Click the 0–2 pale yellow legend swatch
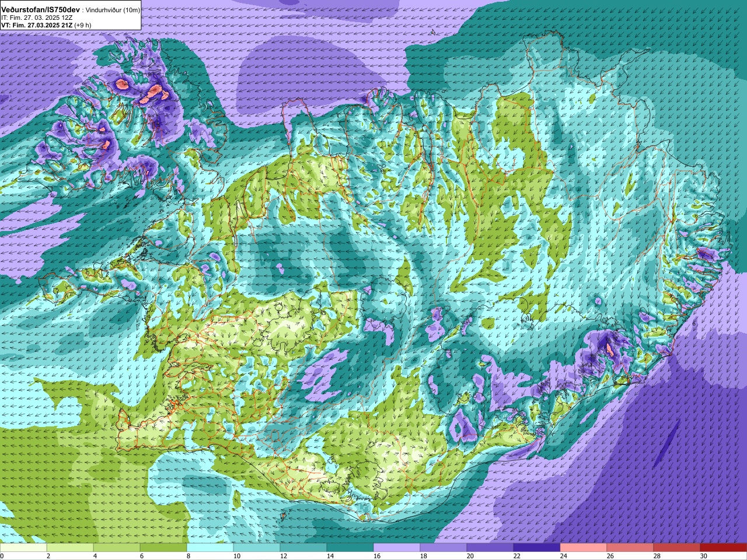The width and height of the screenshot is (747, 560). 23,548
